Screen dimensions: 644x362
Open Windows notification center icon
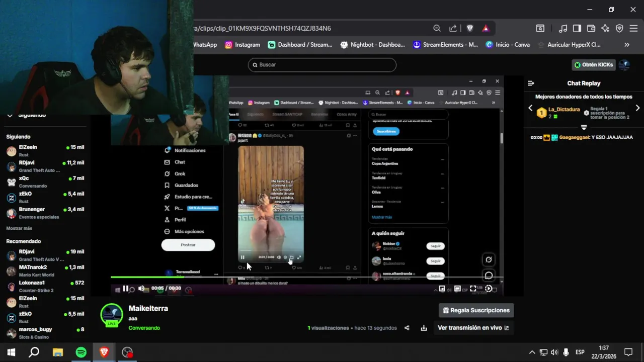point(628,352)
